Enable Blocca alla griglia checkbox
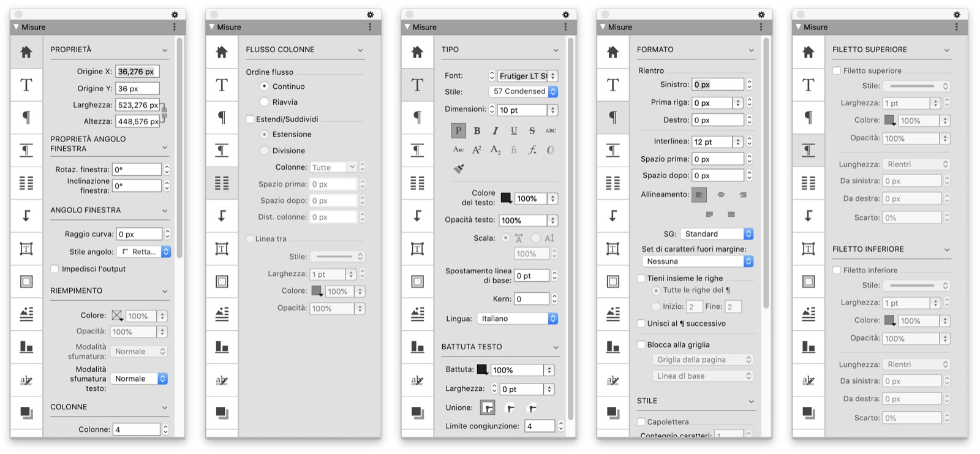This screenshot has height=454, width=980. (641, 345)
